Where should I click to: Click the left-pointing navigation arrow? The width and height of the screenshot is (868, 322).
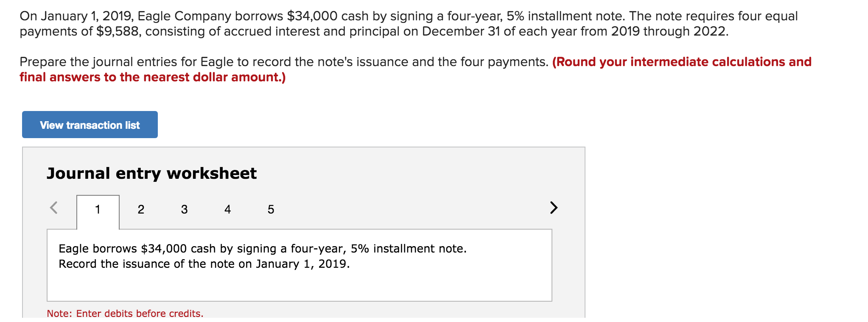(x=54, y=208)
